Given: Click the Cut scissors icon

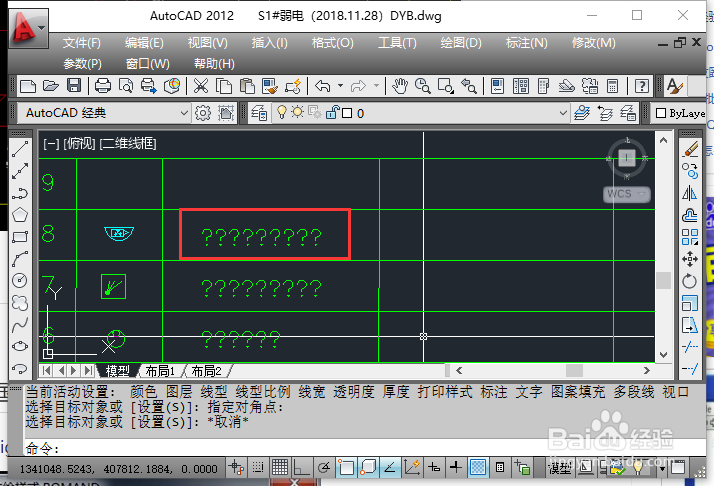Looking at the screenshot, I should (x=200, y=86).
